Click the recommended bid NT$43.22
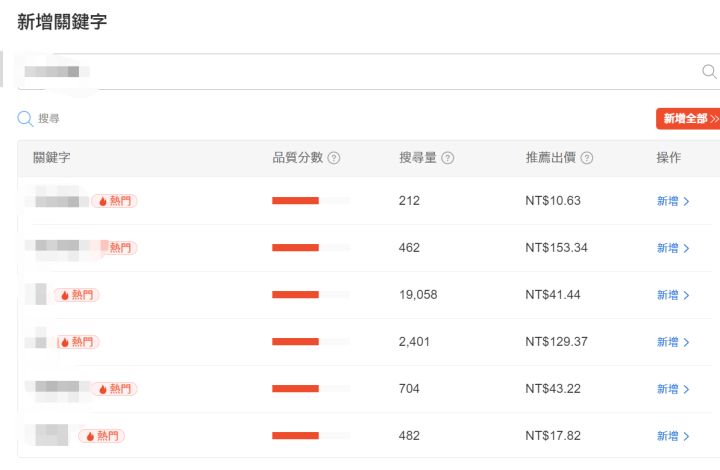 click(x=553, y=389)
